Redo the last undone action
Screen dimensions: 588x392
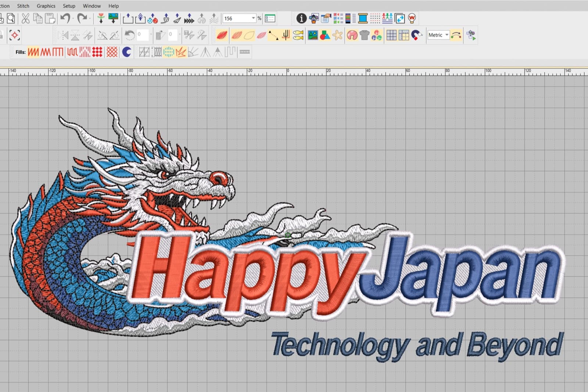tap(82, 18)
